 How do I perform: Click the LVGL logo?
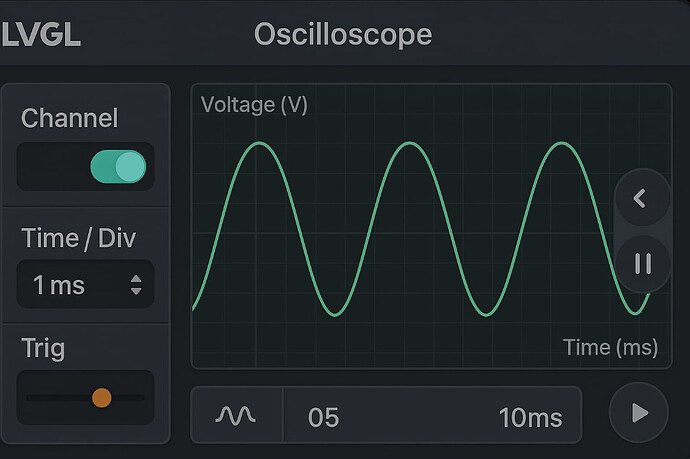click(41, 35)
